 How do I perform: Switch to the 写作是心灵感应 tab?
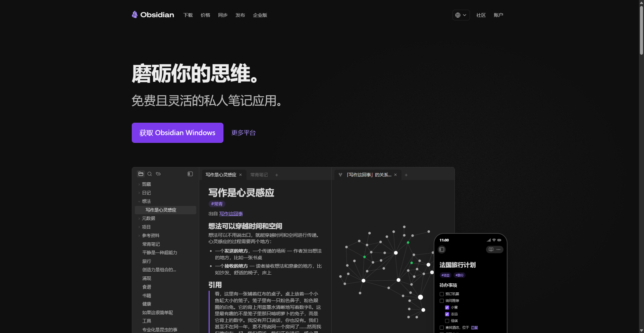tap(221, 175)
